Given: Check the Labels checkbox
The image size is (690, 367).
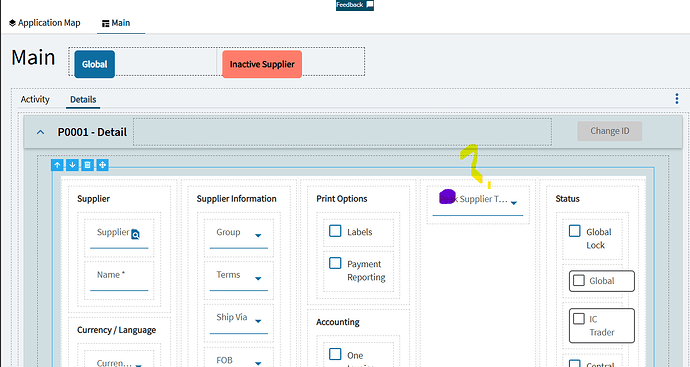Looking at the screenshot, I should pyautogui.click(x=335, y=231).
